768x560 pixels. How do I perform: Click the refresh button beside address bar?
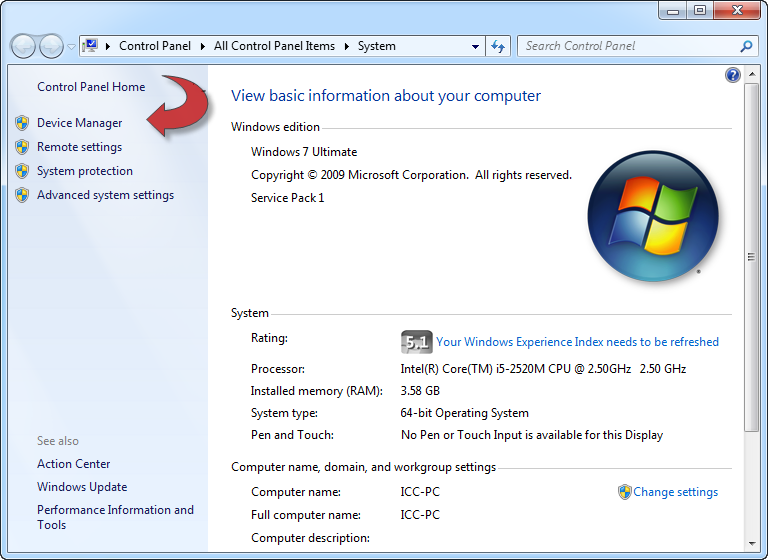coord(499,46)
